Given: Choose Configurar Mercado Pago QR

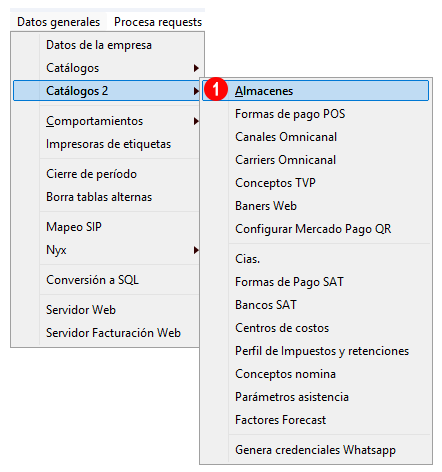Looking at the screenshot, I should click(x=313, y=229).
